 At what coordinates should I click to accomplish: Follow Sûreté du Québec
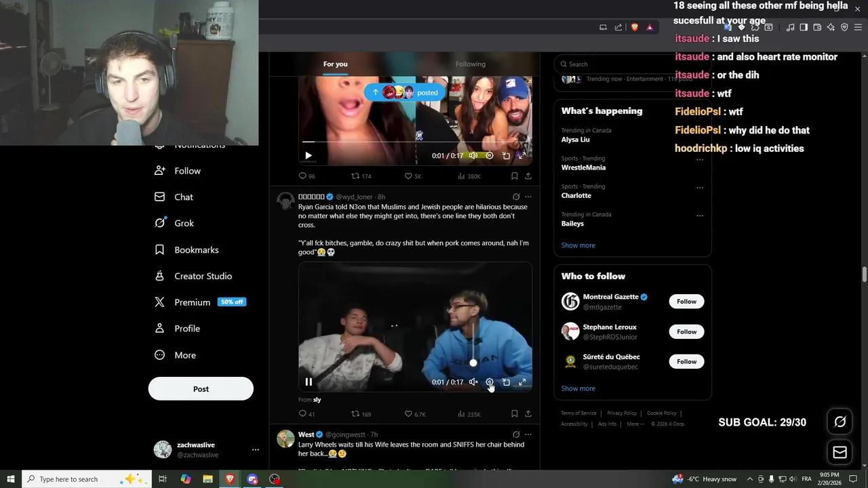(x=686, y=361)
